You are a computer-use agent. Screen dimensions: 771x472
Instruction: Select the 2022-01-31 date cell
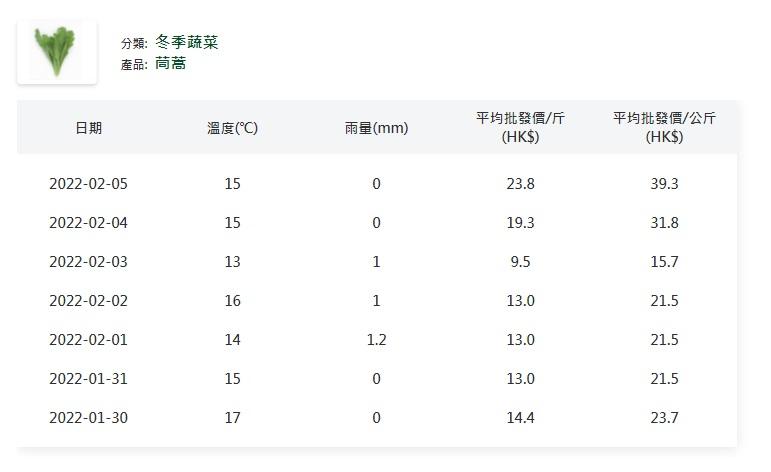point(88,379)
